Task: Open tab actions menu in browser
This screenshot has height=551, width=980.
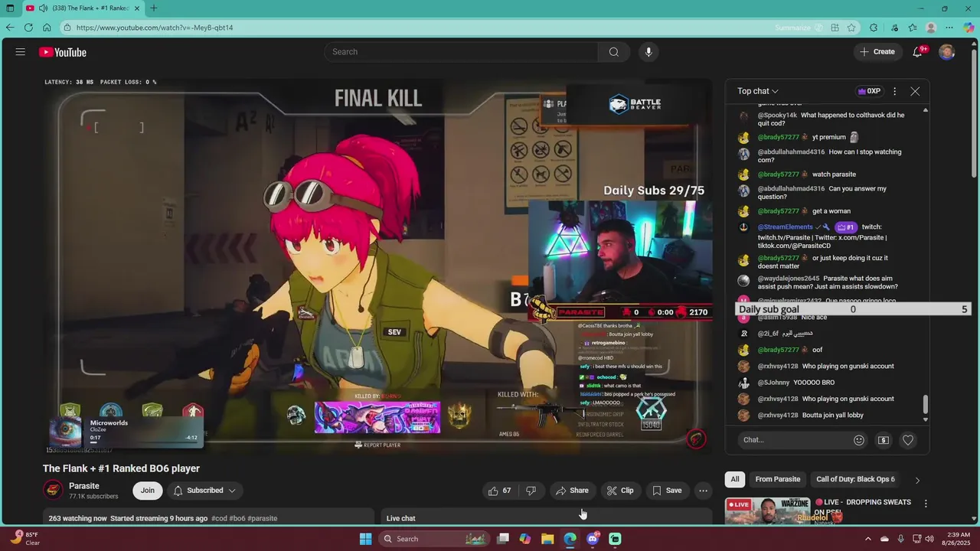Action: 10,8
